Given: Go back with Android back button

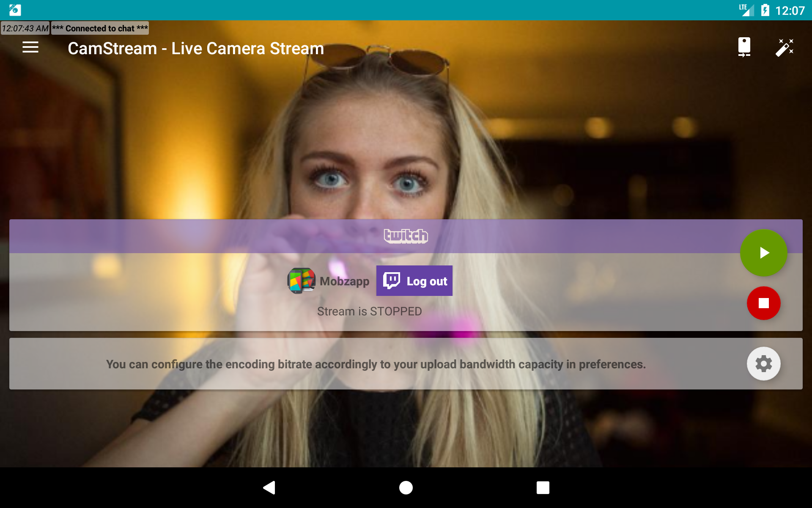Looking at the screenshot, I should tap(269, 488).
